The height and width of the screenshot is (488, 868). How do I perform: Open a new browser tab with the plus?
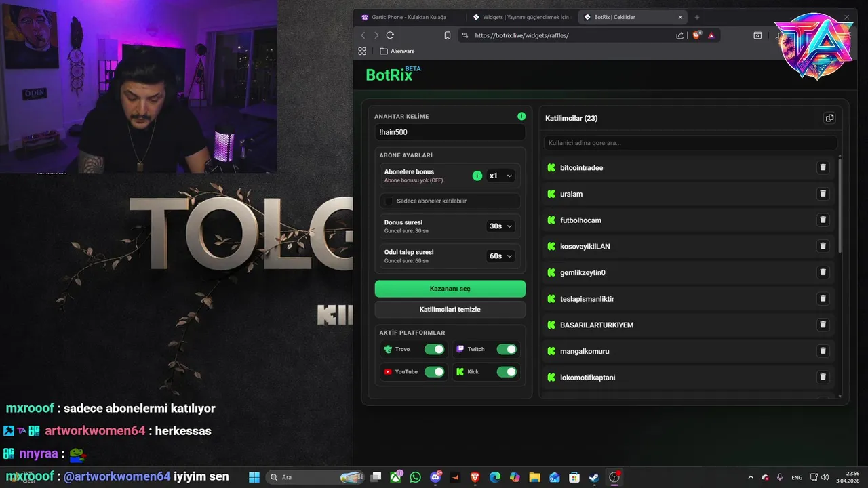click(696, 17)
